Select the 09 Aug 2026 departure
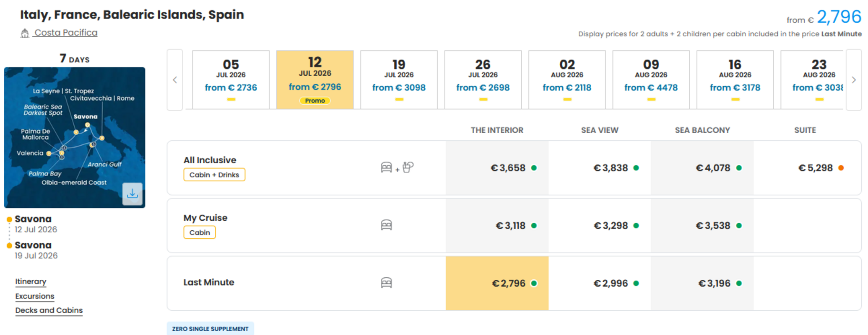The width and height of the screenshot is (868, 335). 651,80
